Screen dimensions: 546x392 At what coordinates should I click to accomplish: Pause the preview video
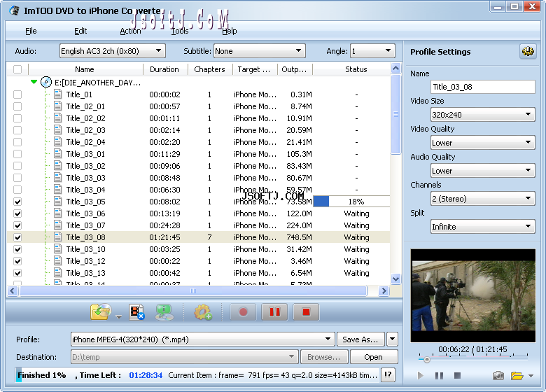click(439, 376)
